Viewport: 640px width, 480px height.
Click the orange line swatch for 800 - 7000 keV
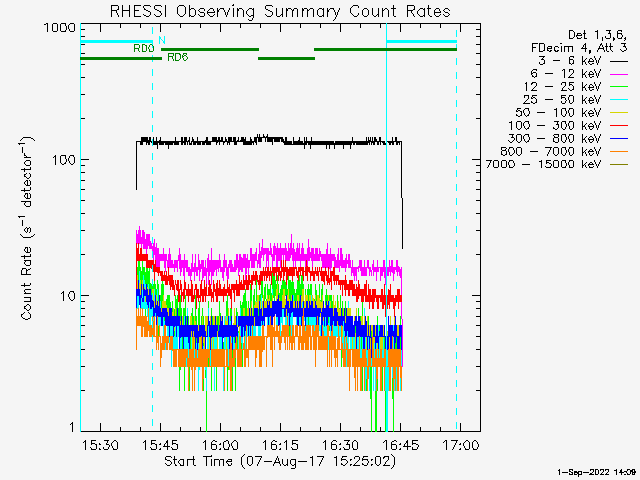tap(619, 152)
